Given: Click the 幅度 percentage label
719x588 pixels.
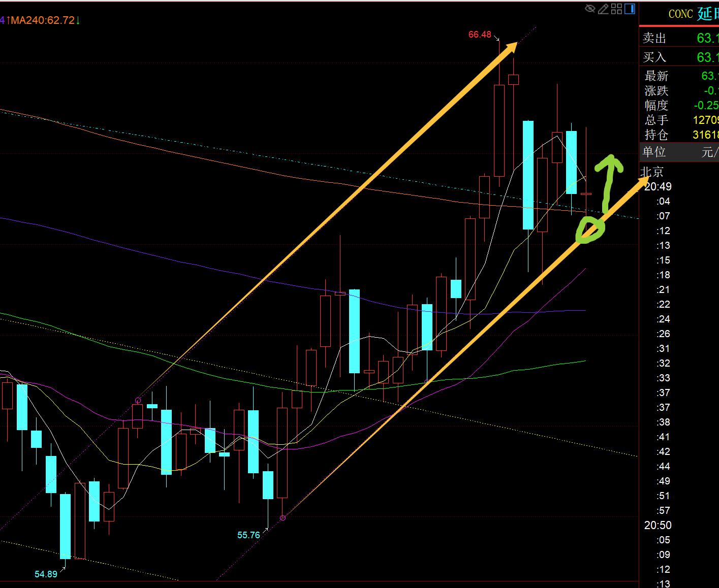Looking at the screenshot, I should click(657, 106).
